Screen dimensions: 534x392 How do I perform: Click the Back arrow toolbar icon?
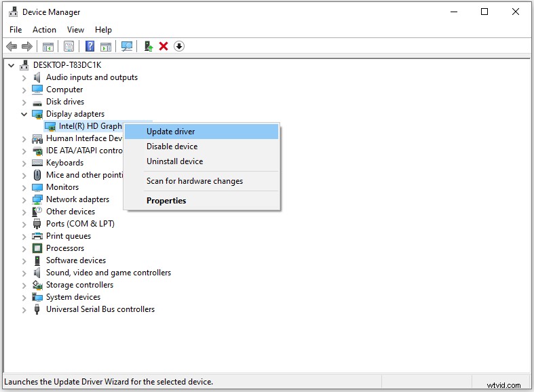pos(12,46)
